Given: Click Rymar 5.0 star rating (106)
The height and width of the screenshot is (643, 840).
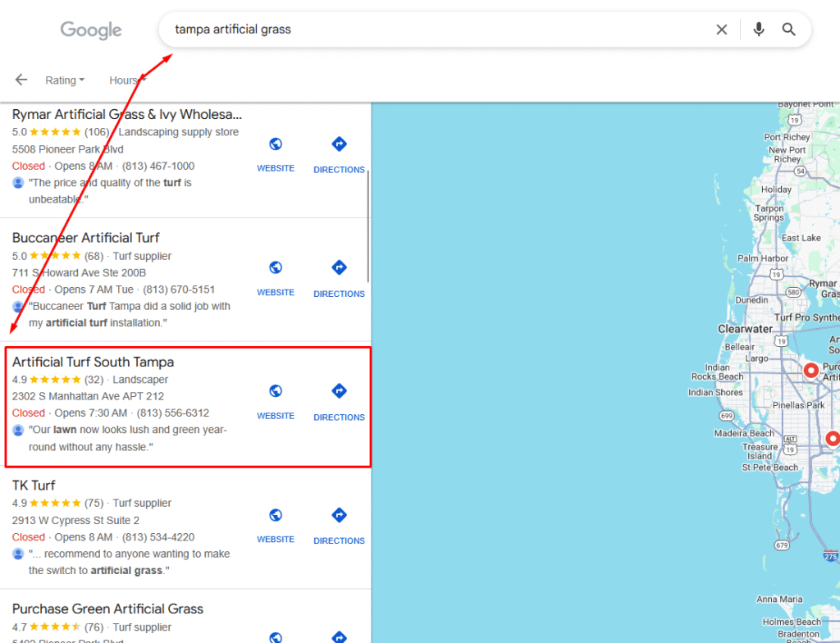Looking at the screenshot, I should 61,132.
